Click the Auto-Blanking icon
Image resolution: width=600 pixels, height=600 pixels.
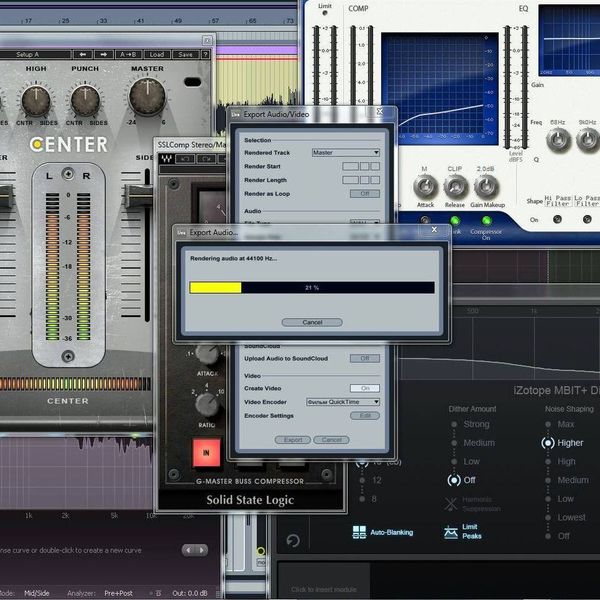tap(359, 532)
